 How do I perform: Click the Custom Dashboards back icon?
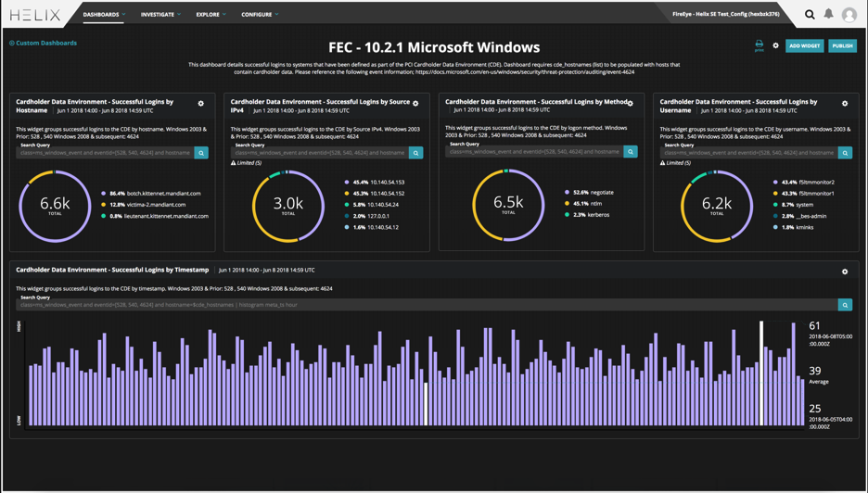point(12,43)
